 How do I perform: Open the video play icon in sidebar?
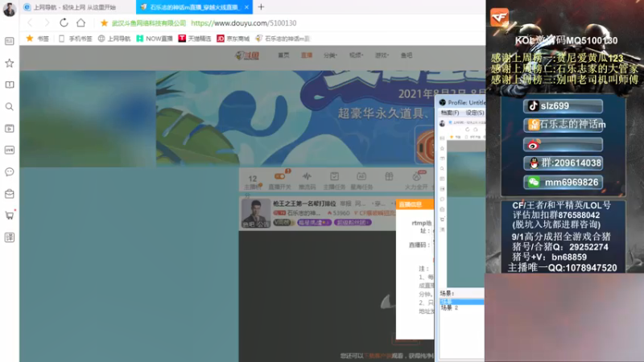coord(10,129)
